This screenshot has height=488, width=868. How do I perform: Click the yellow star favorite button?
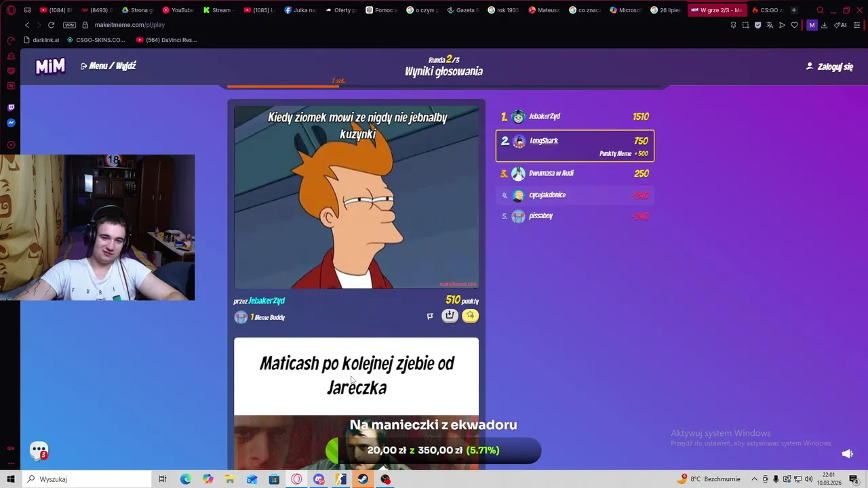[470, 315]
